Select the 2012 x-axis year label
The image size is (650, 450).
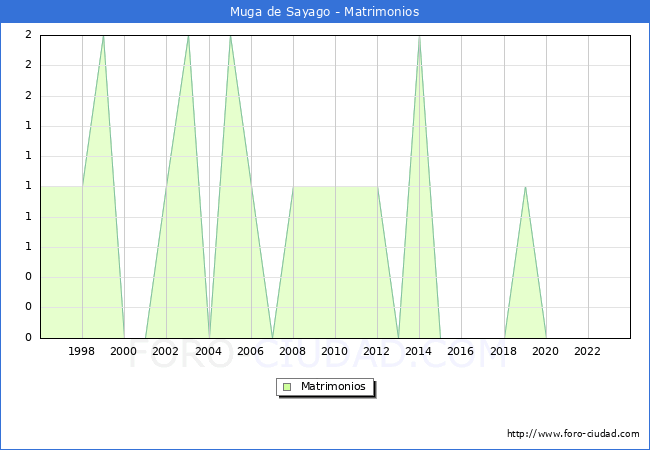pyautogui.click(x=377, y=351)
